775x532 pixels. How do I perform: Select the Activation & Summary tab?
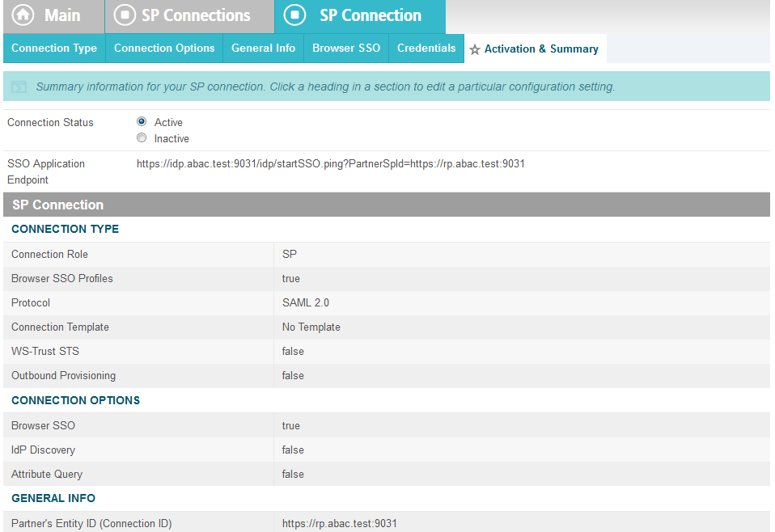[536, 49]
